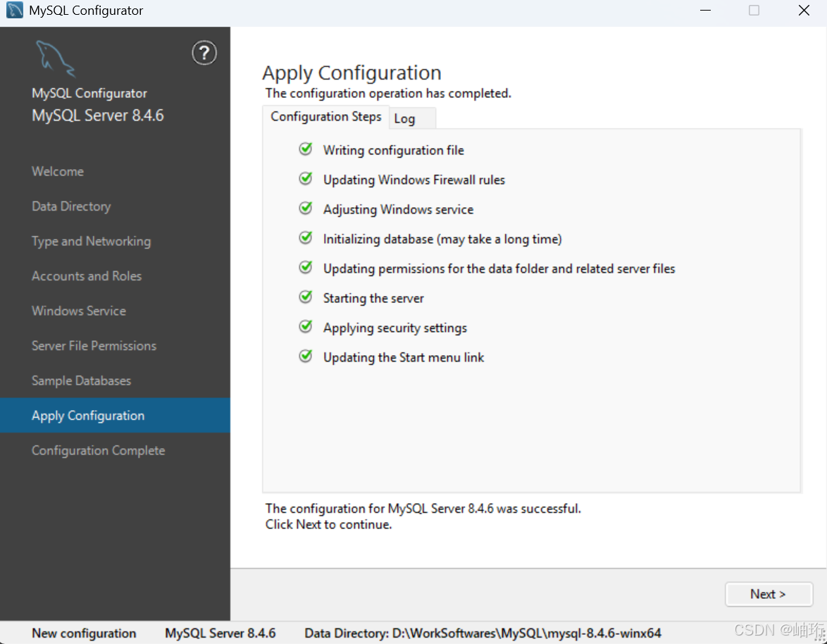Click 'Click Next to continue.' text
Image resolution: width=827 pixels, height=644 pixels.
(x=328, y=524)
